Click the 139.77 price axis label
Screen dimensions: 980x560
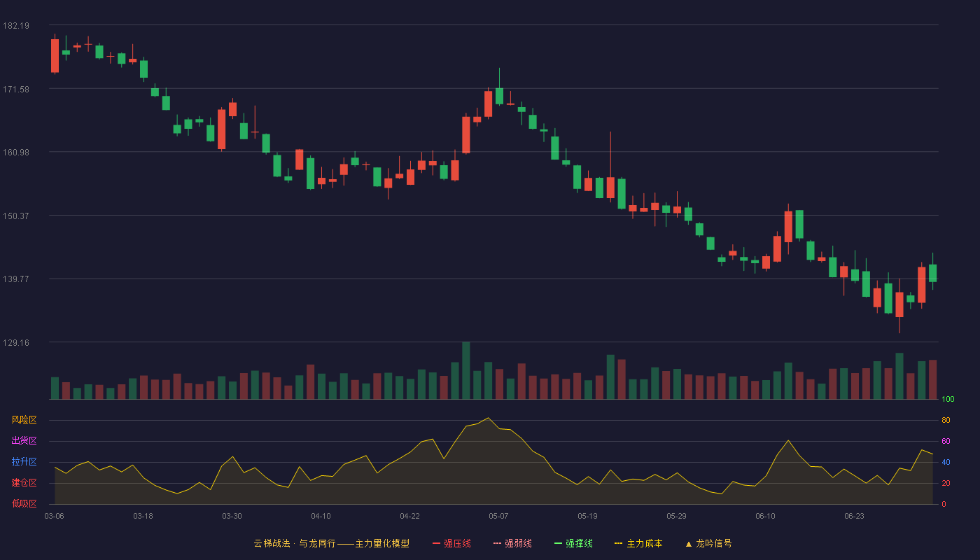coord(16,279)
